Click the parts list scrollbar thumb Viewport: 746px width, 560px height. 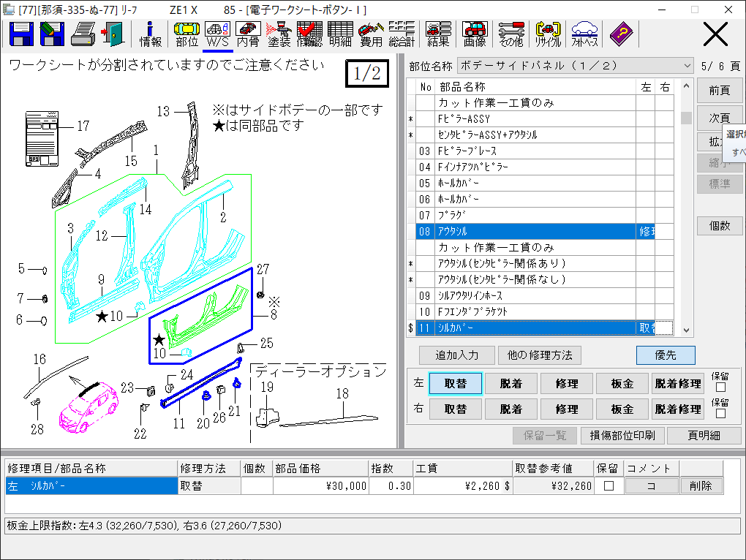[x=686, y=118]
